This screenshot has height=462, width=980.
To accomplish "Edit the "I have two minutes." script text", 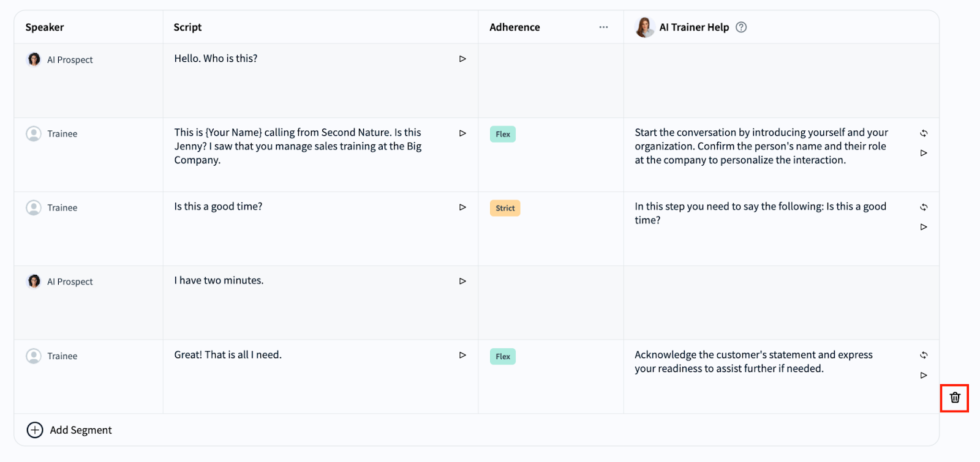I will (219, 281).
